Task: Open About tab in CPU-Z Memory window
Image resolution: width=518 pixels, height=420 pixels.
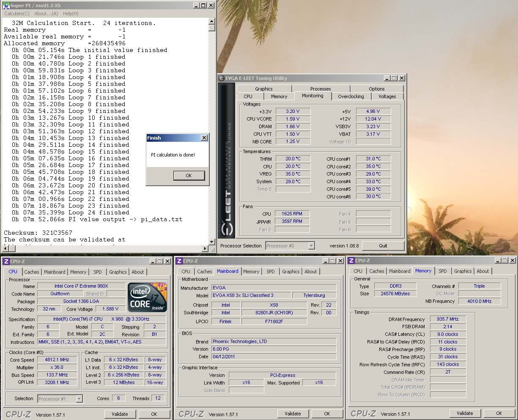Action: click(x=483, y=271)
